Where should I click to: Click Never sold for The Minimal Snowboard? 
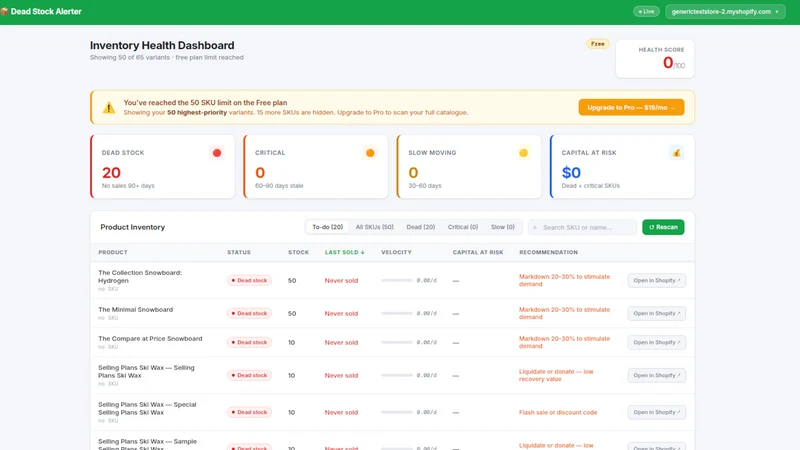pos(341,313)
